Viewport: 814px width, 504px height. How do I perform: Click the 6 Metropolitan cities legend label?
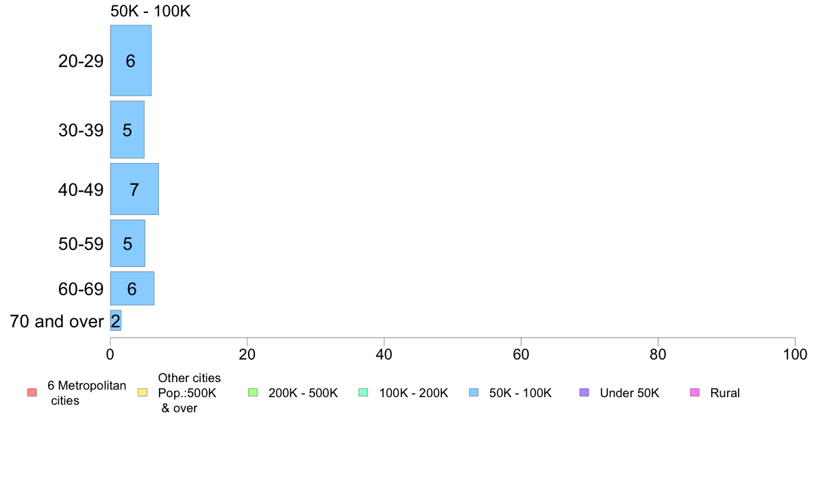click(x=87, y=393)
